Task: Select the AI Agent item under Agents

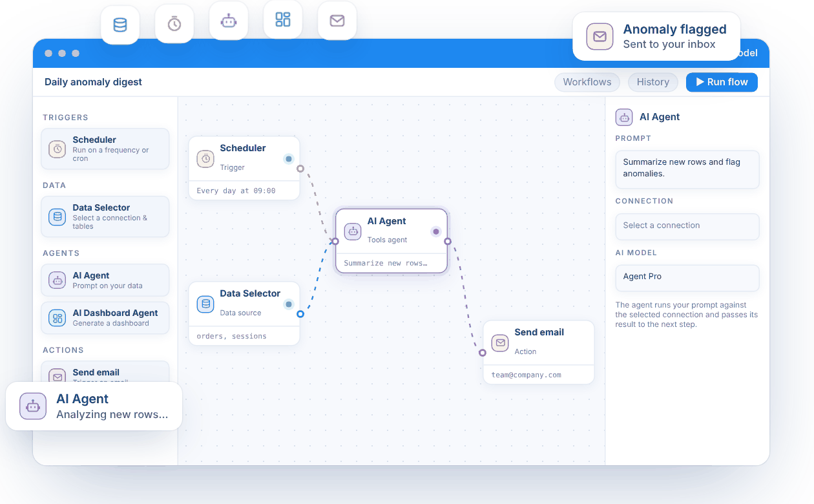Action: (x=105, y=280)
